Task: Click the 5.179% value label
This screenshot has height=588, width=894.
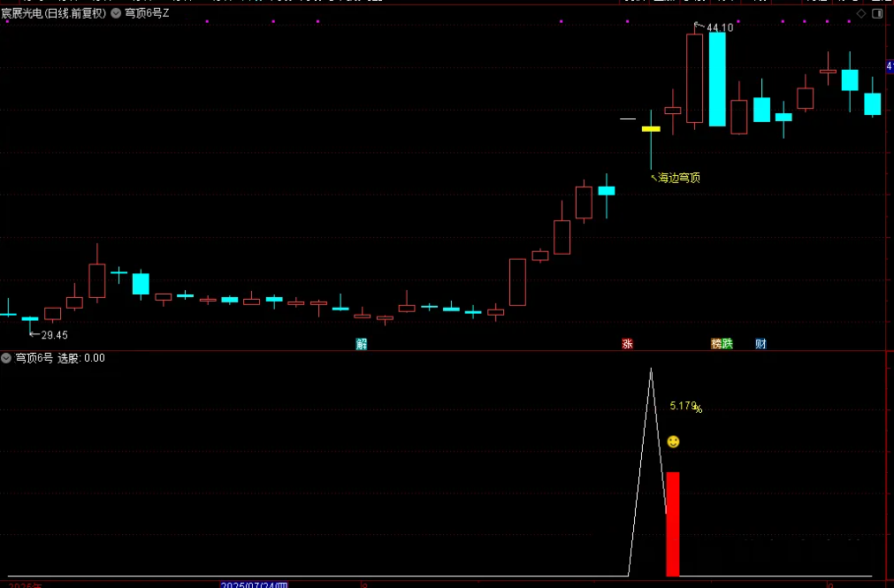Action: point(685,406)
